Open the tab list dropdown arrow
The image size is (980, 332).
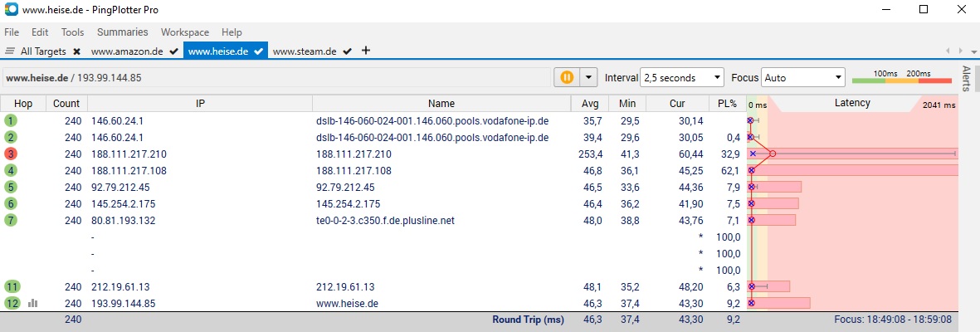[x=973, y=51]
